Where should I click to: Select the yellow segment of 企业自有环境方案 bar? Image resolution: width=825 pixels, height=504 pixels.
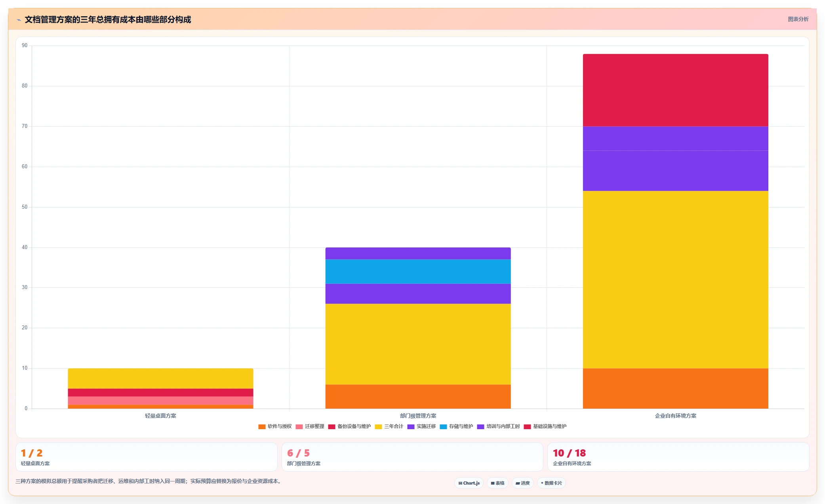(675, 280)
